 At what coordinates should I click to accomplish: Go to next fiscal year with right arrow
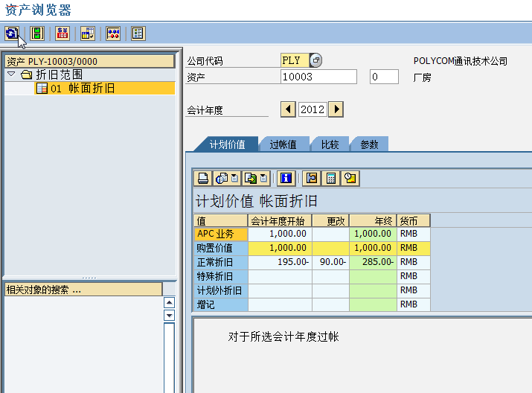pos(336,109)
